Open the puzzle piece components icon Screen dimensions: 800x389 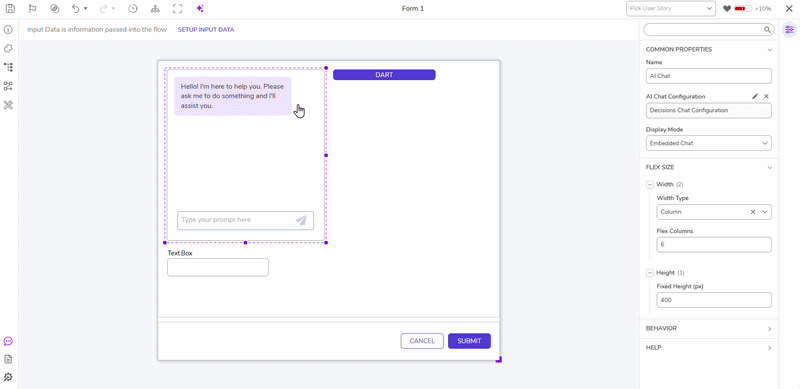point(8,48)
